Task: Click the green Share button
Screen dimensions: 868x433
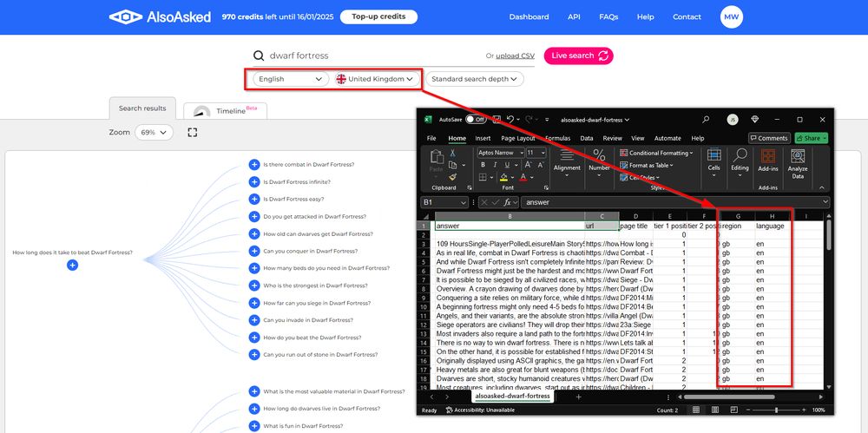Action: click(x=812, y=138)
